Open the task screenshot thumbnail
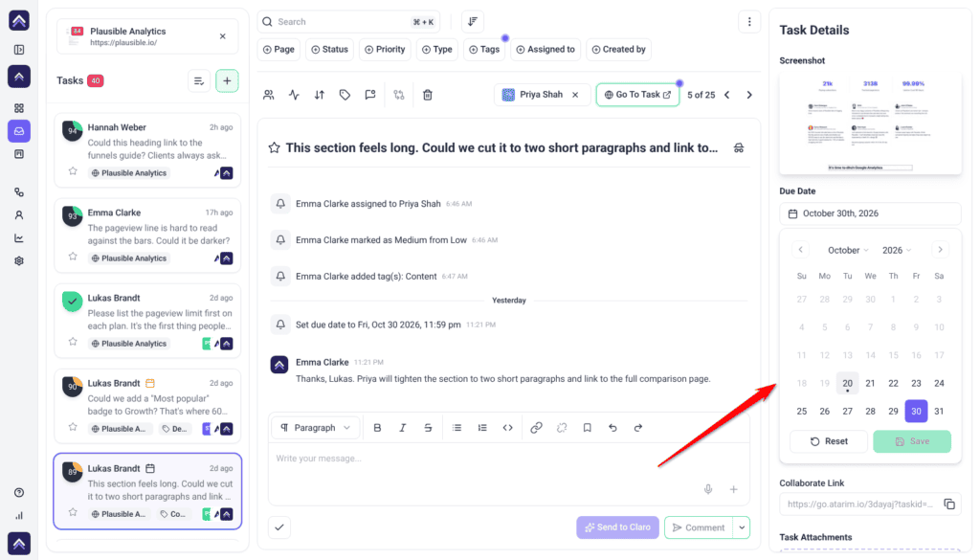Viewport: 980px width, 560px height. click(x=870, y=123)
